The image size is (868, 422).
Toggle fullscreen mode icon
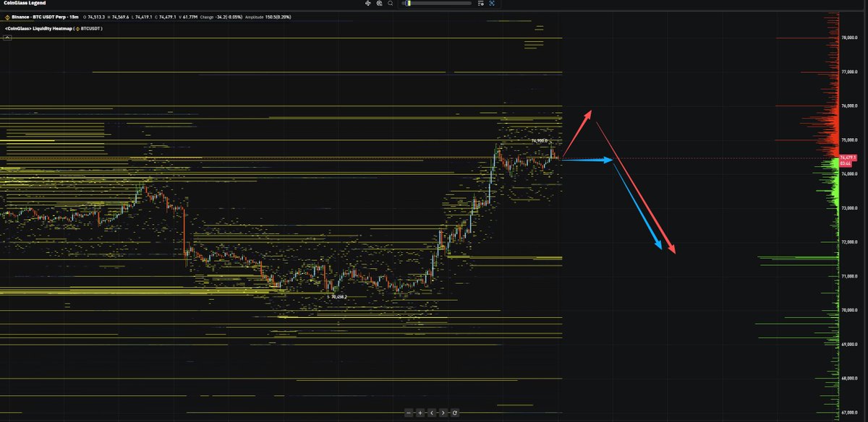pyautogui.click(x=492, y=4)
